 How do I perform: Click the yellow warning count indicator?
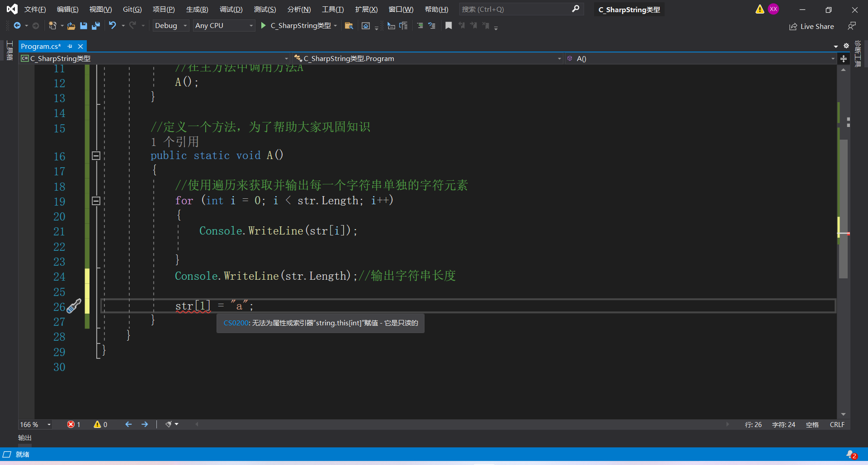[x=100, y=424]
